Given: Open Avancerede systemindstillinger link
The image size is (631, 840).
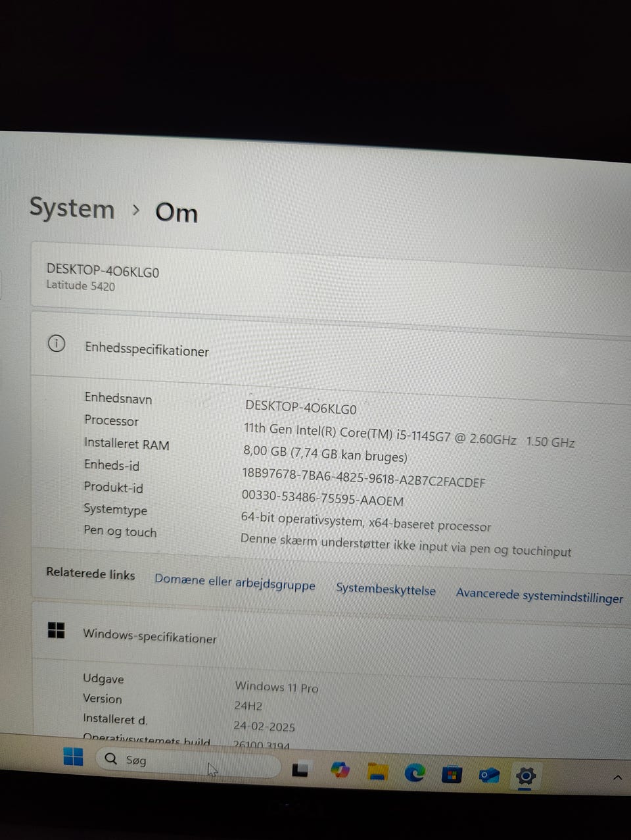Looking at the screenshot, I should 540,595.
